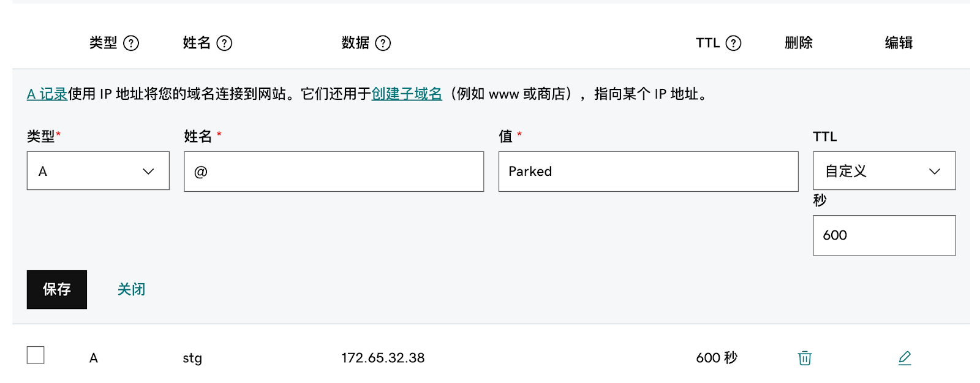Delete the stg record via trash icon
This screenshot has height=383, width=980.
tap(805, 358)
